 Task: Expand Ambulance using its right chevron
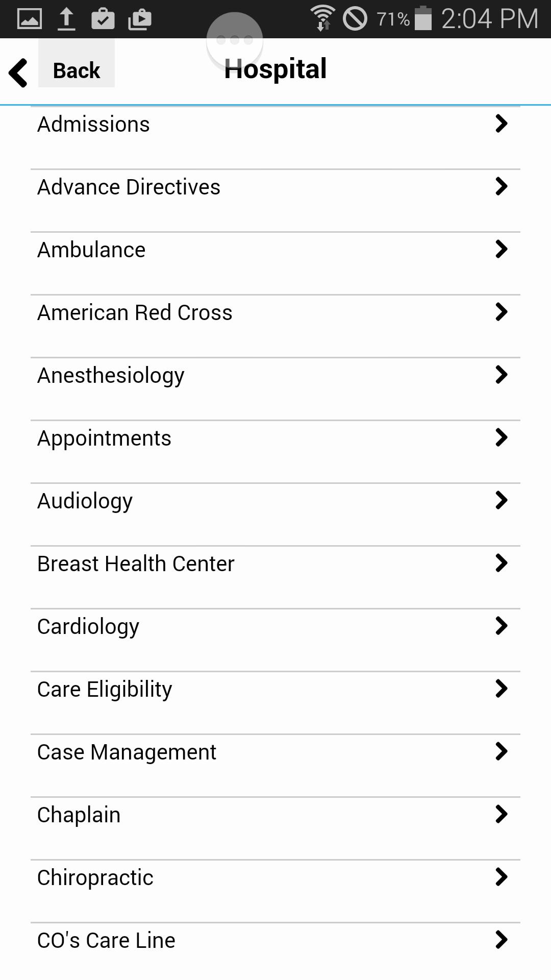(x=502, y=249)
